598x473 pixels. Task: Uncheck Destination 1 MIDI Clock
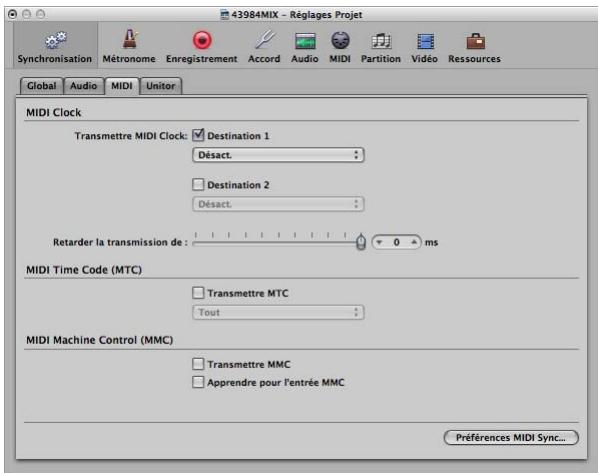click(198, 135)
